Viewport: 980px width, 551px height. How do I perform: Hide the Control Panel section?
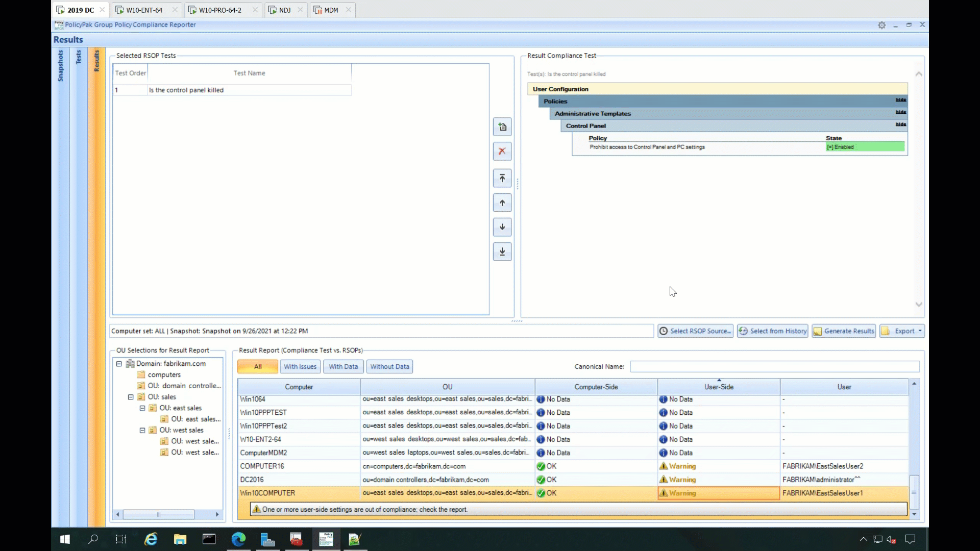click(901, 124)
